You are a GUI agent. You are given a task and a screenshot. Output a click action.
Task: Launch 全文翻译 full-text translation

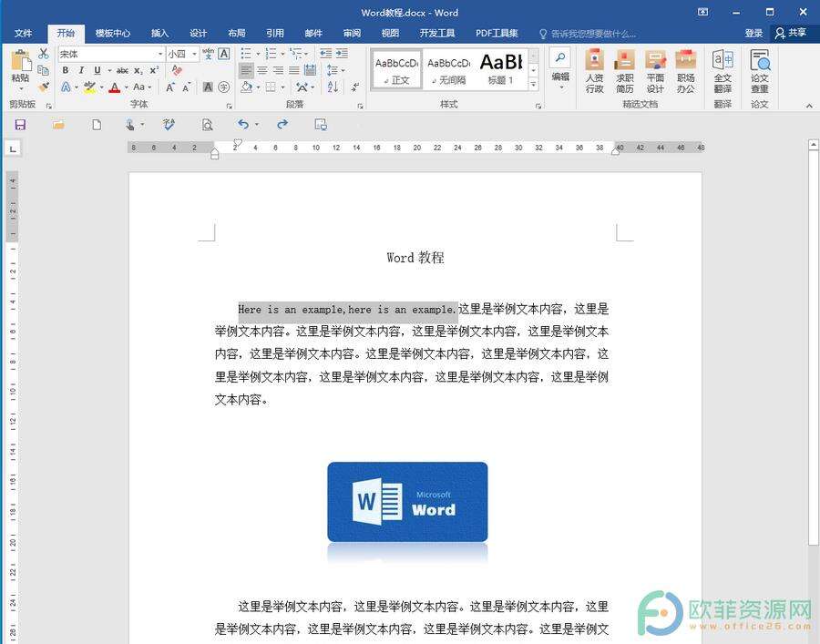723,71
